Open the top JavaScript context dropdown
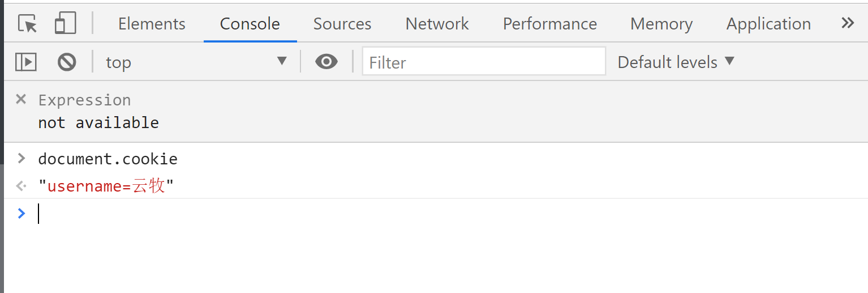This screenshot has width=868, height=293. pos(196,62)
